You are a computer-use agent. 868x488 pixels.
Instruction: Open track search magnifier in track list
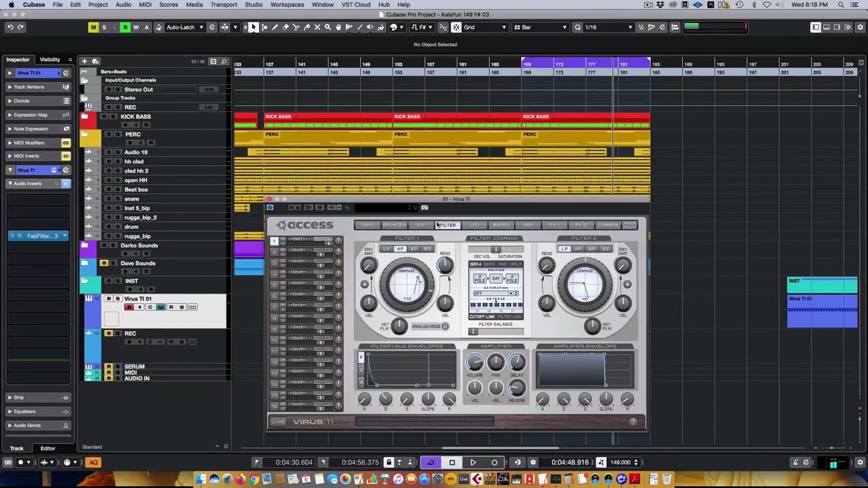[x=224, y=62]
